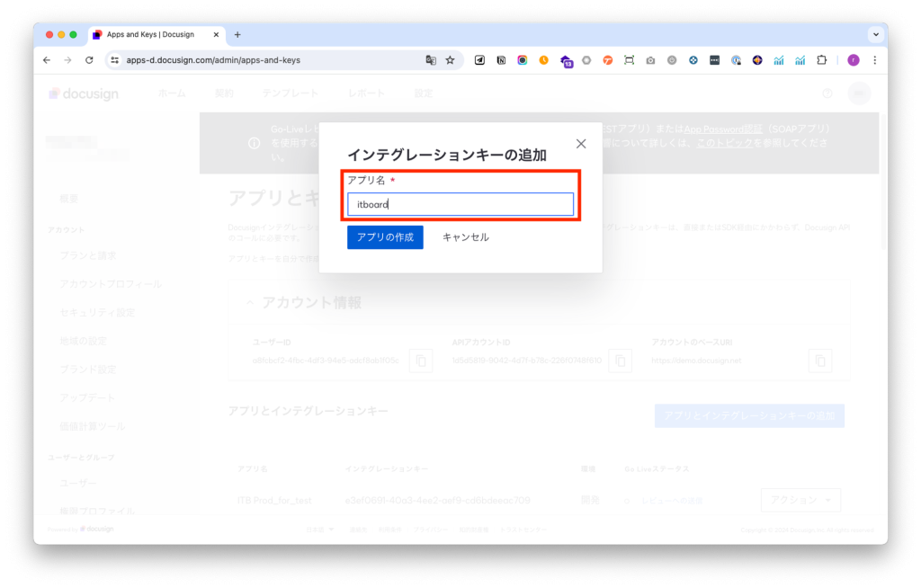This screenshot has height=588, width=921.
Task: Click the アプリの作成 button
Action: [385, 237]
